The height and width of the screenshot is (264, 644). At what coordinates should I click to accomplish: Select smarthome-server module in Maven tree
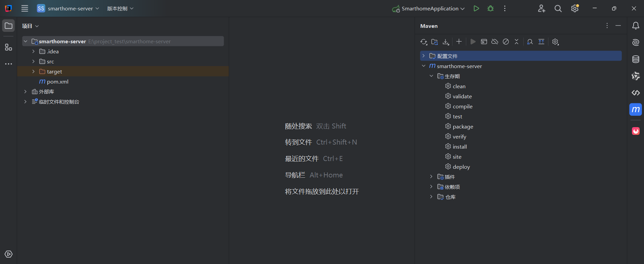coord(455,66)
